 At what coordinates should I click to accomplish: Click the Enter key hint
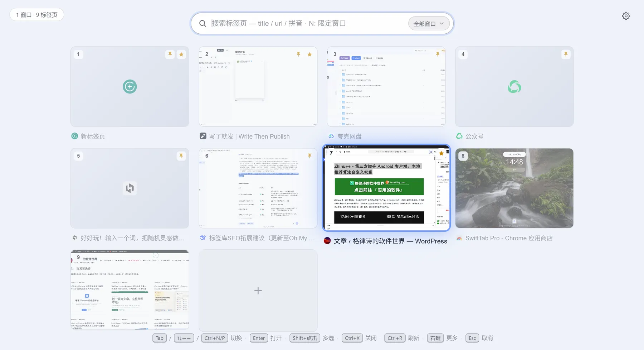(x=259, y=338)
